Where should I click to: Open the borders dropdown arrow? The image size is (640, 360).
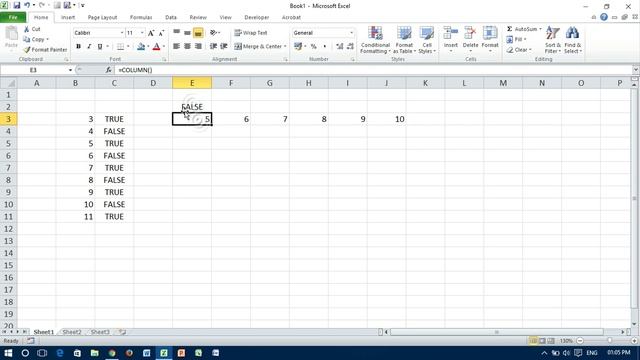pyautogui.click(x=128, y=47)
